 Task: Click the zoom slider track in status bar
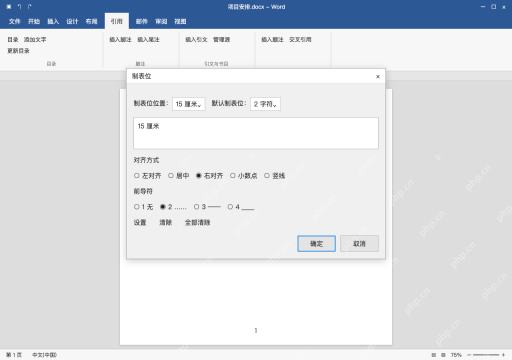486,355
